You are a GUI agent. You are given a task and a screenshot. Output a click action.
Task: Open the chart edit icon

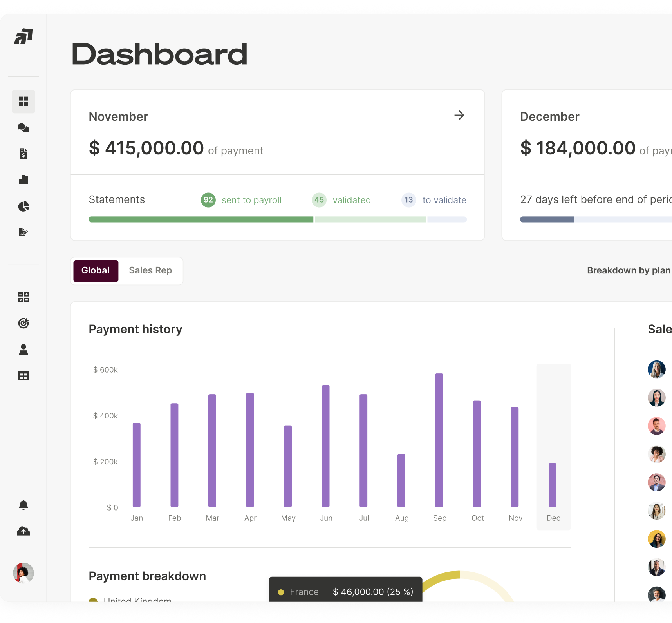23,232
